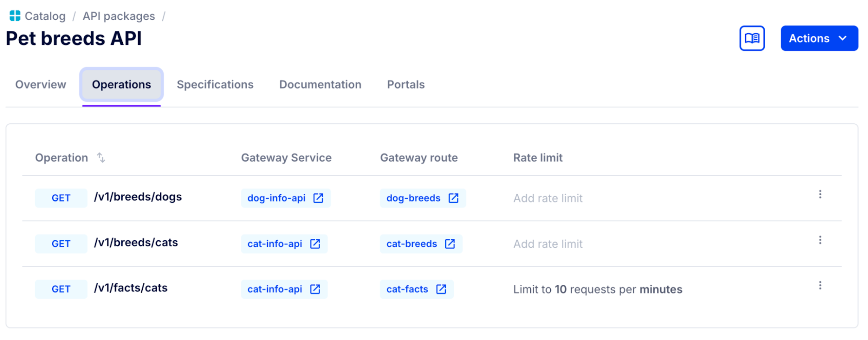Image resolution: width=868 pixels, height=340 pixels.
Task: Click external link icon beside cat-breeds route
Action: (x=449, y=244)
